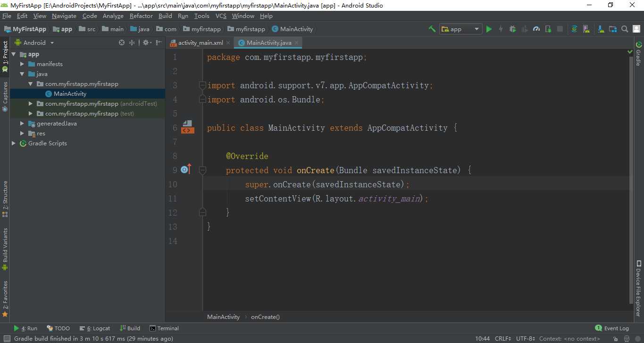Open the Run tool window button
This screenshot has width=644, height=343.
coord(25,328)
